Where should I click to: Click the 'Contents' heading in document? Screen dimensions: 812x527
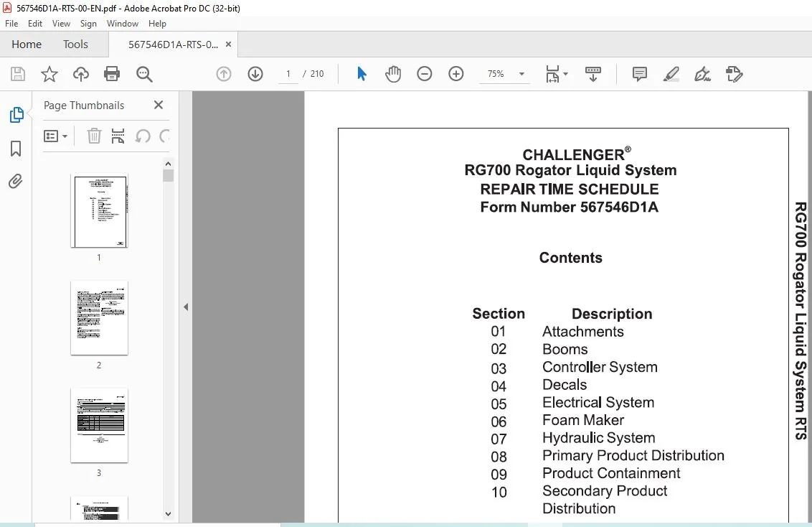tap(571, 258)
